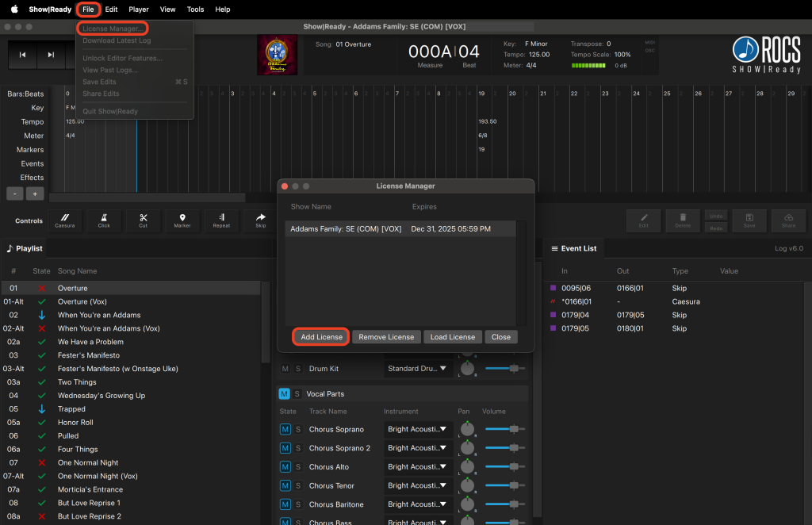Choose License Manager from File menu
This screenshot has height=525, width=812.
[x=112, y=29]
